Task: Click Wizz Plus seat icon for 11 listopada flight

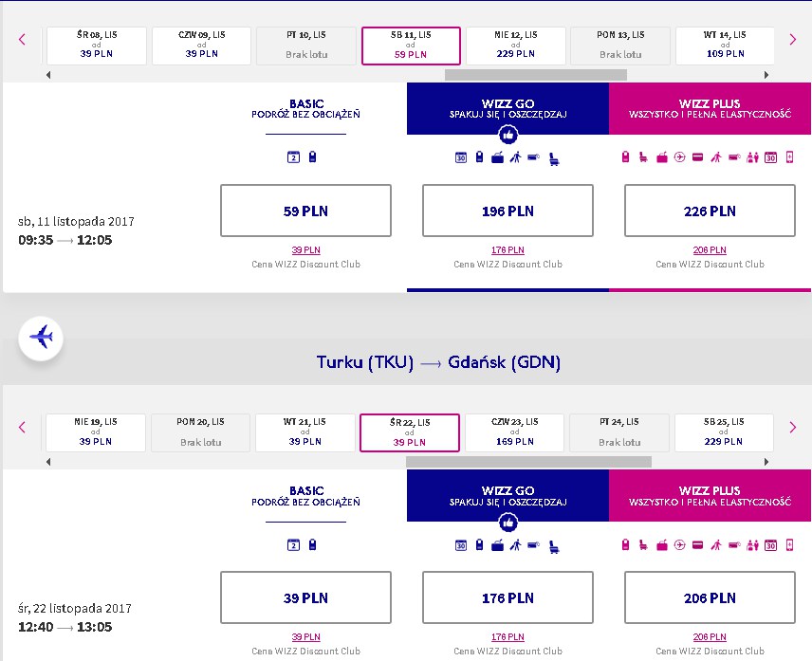Action: click(x=644, y=157)
